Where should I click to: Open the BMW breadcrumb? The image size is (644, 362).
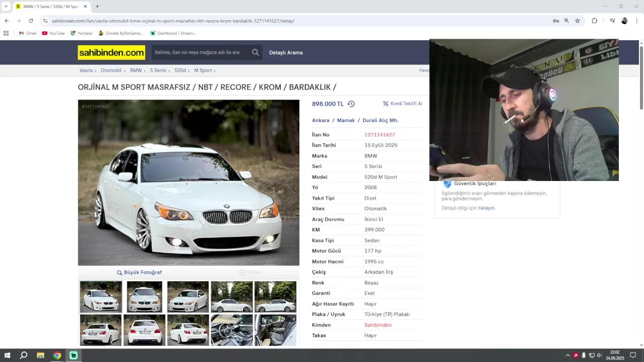pyautogui.click(x=136, y=70)
